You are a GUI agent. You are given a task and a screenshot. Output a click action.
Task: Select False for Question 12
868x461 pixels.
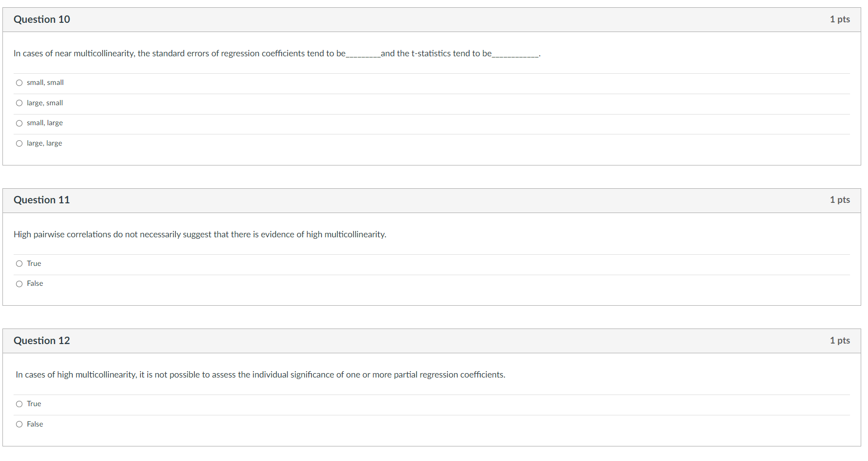[x=19, y=424]
